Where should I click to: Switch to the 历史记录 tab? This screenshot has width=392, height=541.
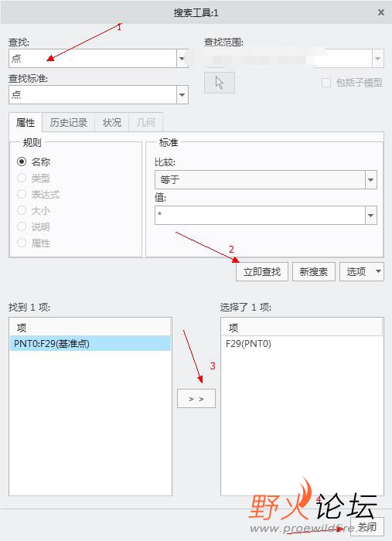tap(68, 122)
